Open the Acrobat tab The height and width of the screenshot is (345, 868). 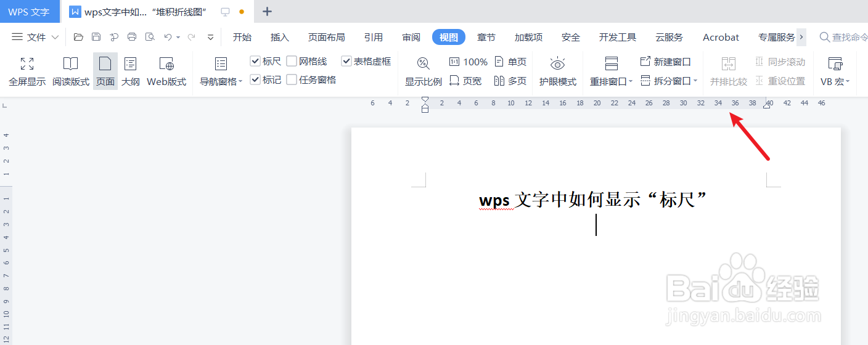click(x=721, y=37)
